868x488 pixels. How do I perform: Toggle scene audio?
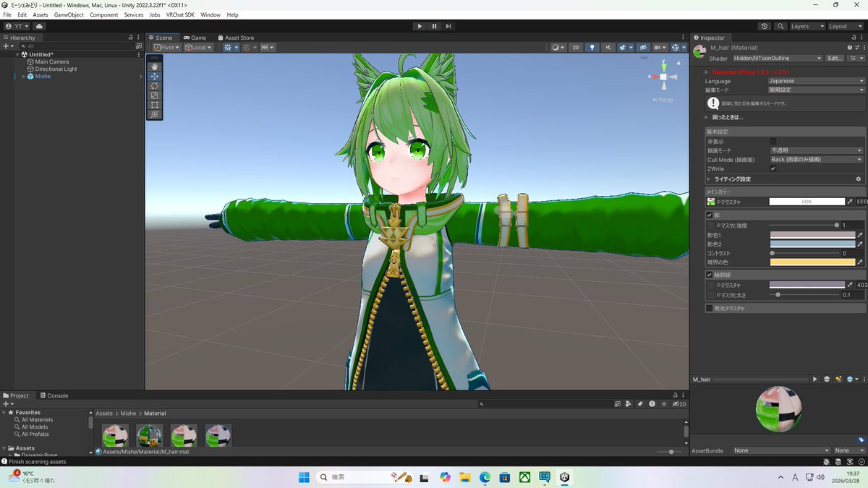pyautogui.click(x=608, y=47)
